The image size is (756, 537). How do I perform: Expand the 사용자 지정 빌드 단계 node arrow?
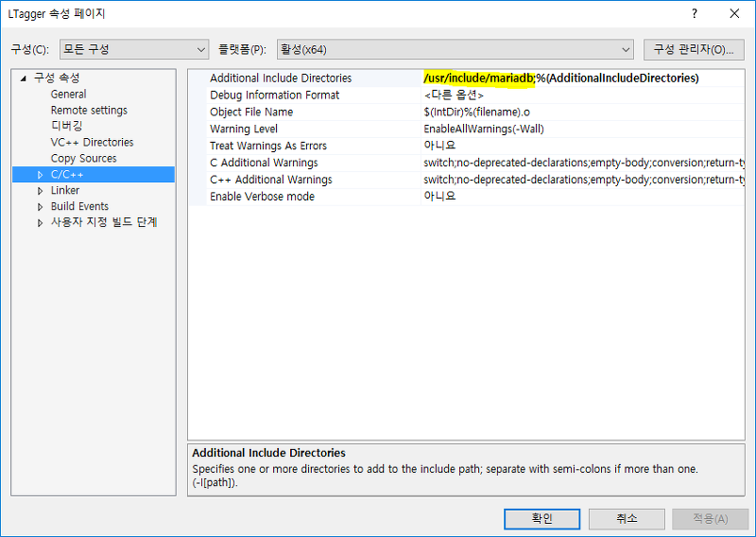41,223
